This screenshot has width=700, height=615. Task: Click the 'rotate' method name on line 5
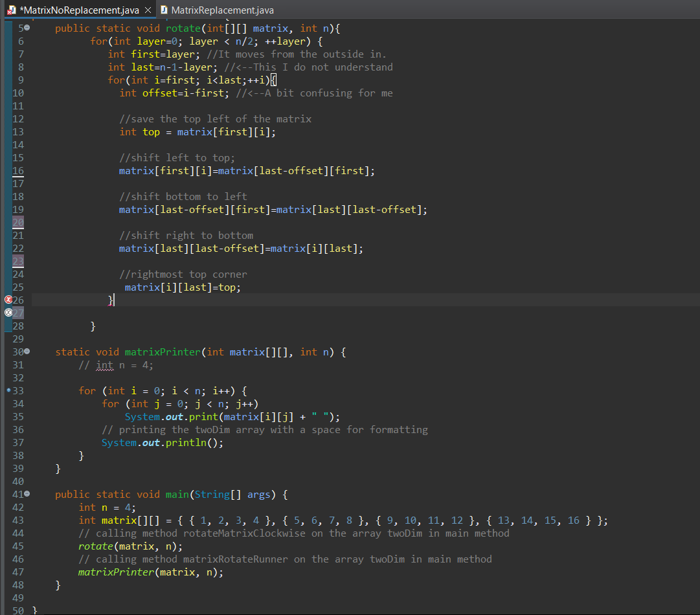click(183, 28)
